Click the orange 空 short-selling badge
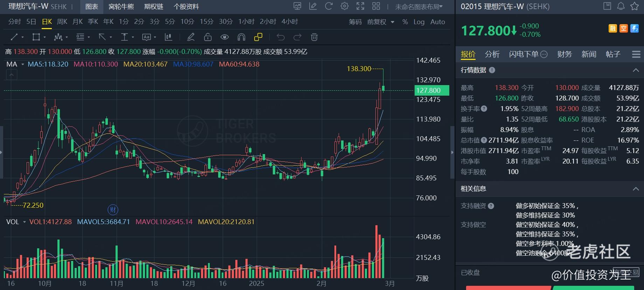 click(x=623, y=28)
